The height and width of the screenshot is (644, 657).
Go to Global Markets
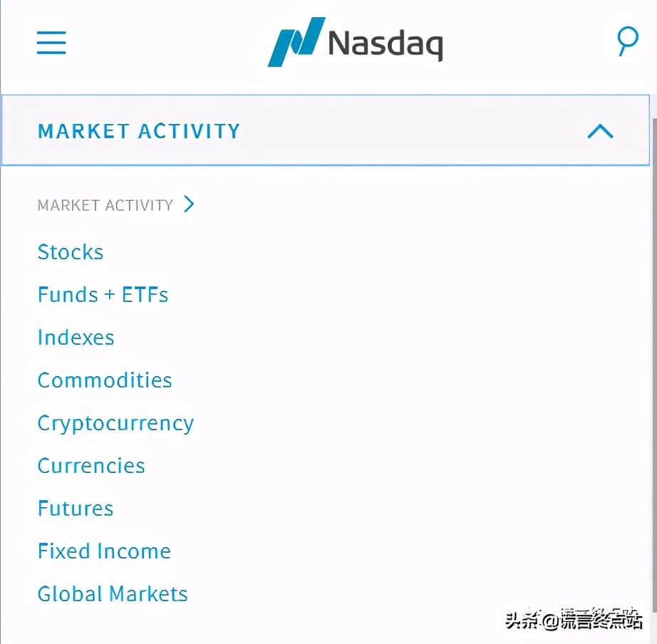point(113,594)
